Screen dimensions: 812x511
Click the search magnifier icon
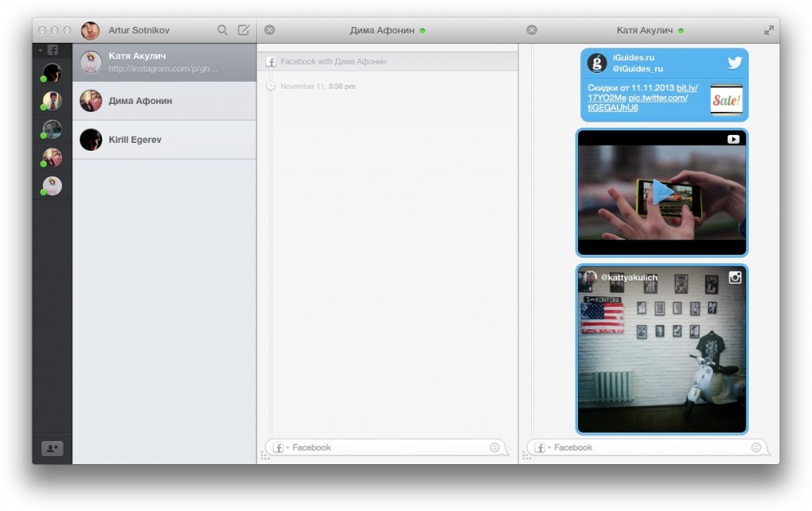[222, 30]
